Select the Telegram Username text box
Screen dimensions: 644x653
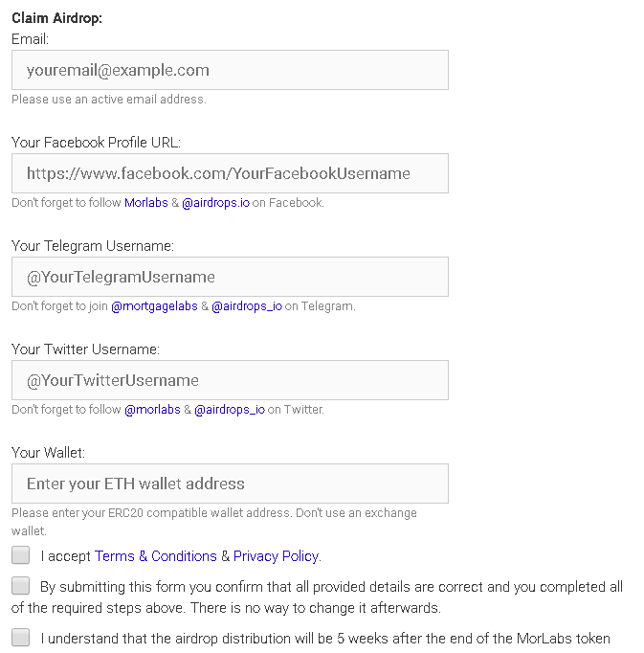(230, 277)
